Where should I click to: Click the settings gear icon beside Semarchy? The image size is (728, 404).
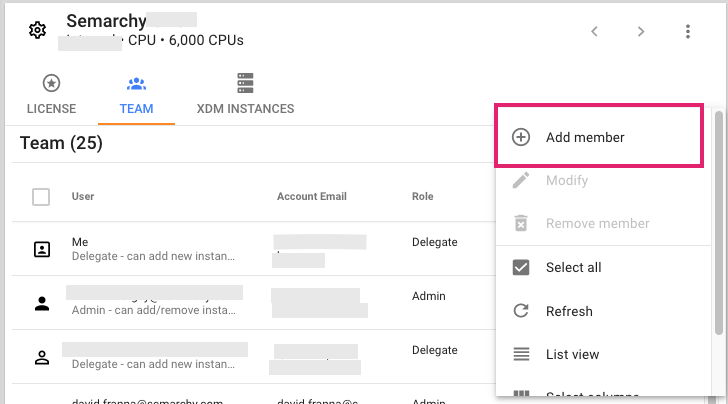pyautogui.click(x=37, y=30)
